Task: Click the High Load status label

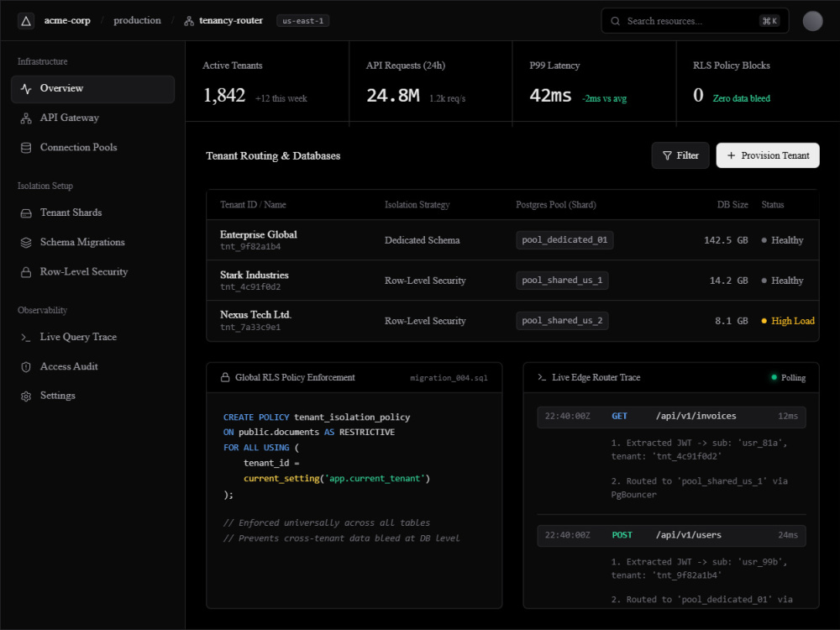Action: [792, 321]
